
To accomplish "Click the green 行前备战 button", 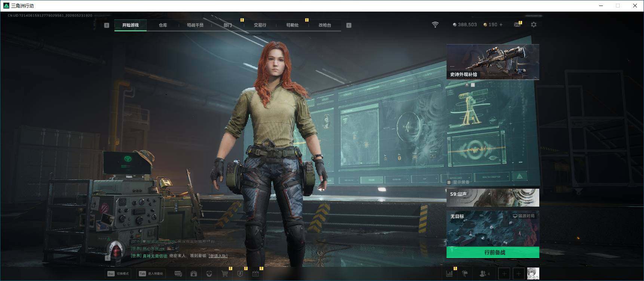I will 493,252.
